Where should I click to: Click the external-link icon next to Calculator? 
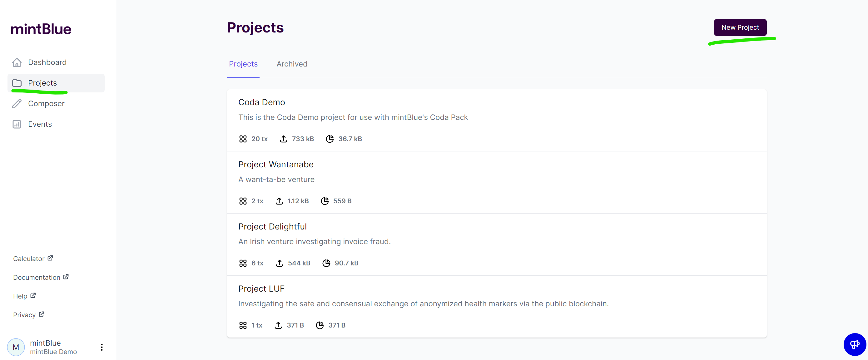[x=50, y=258]
